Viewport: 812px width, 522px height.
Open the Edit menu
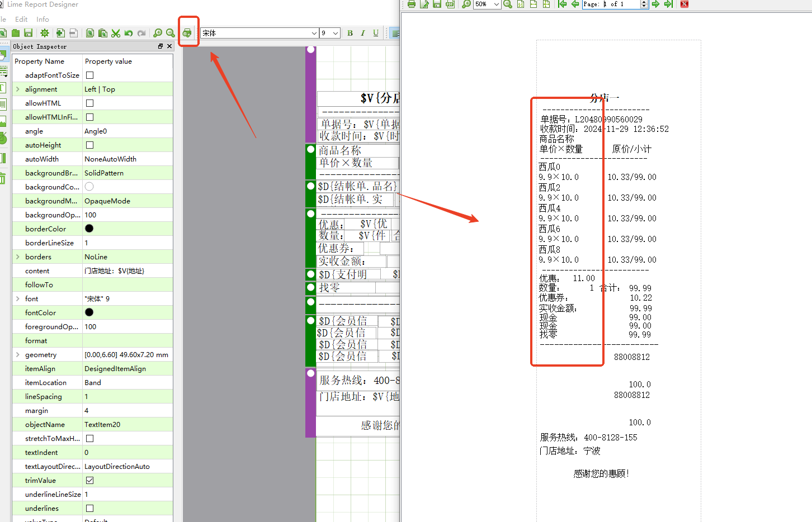click(x=21, y=19)
